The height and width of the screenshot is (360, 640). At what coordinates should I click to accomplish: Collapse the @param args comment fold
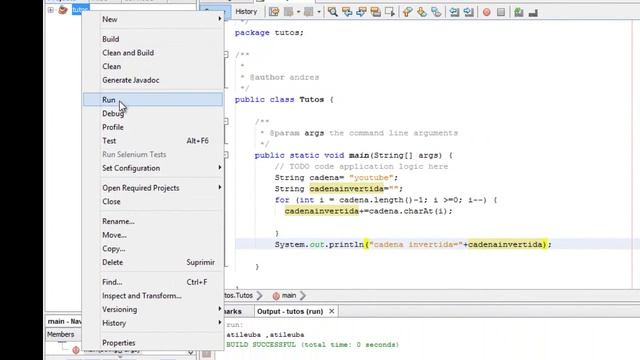point(226,121)
